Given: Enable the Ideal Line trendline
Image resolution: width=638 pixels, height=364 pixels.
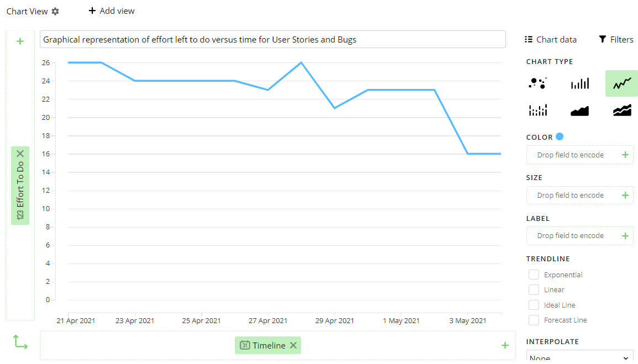Looking at the screenshot, I should point(534,304).
